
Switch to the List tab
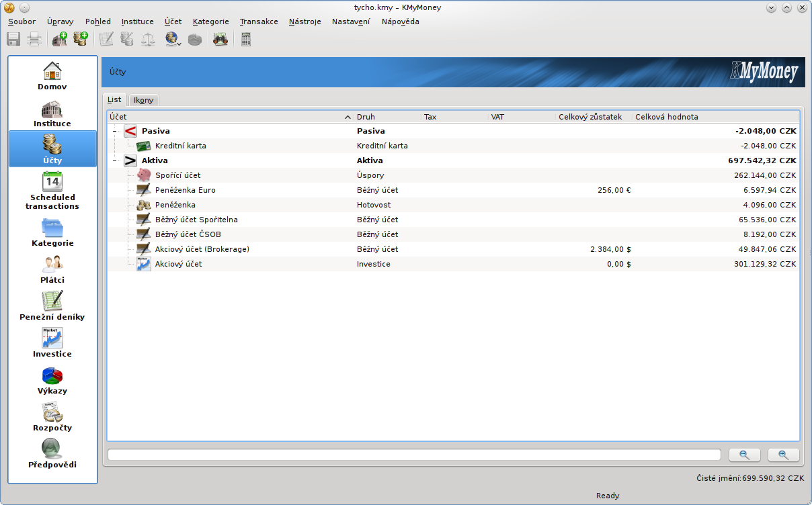pyautogui.click(x=114, y=99)
